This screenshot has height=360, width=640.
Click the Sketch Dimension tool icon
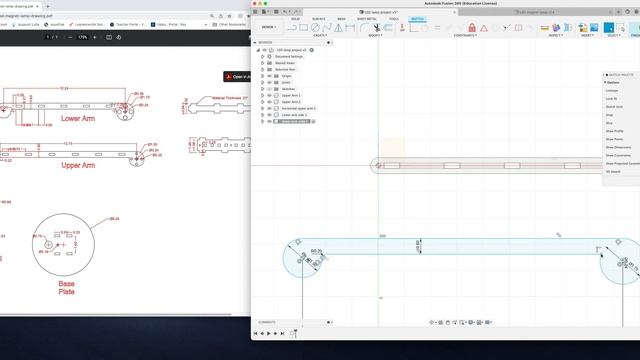pyautogui.click(x=350, y=28)
